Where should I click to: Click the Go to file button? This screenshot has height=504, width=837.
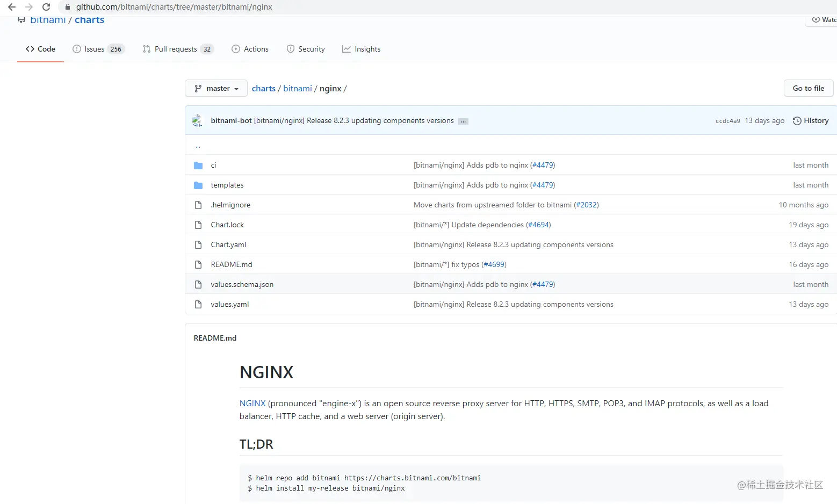coord(809,88)
